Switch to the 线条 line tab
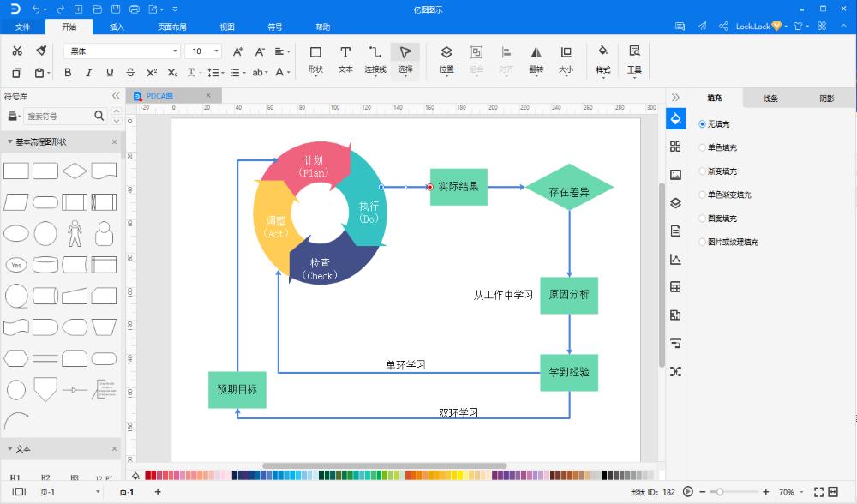The width and height of the screenshot is (857, 504). click(x=770, y=99)
